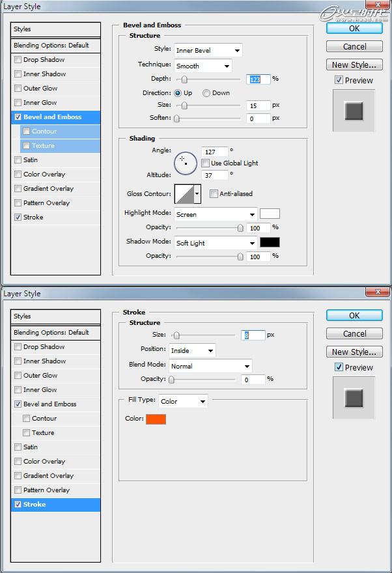Enable the Use Global Light checkbox

pos(206,163)
